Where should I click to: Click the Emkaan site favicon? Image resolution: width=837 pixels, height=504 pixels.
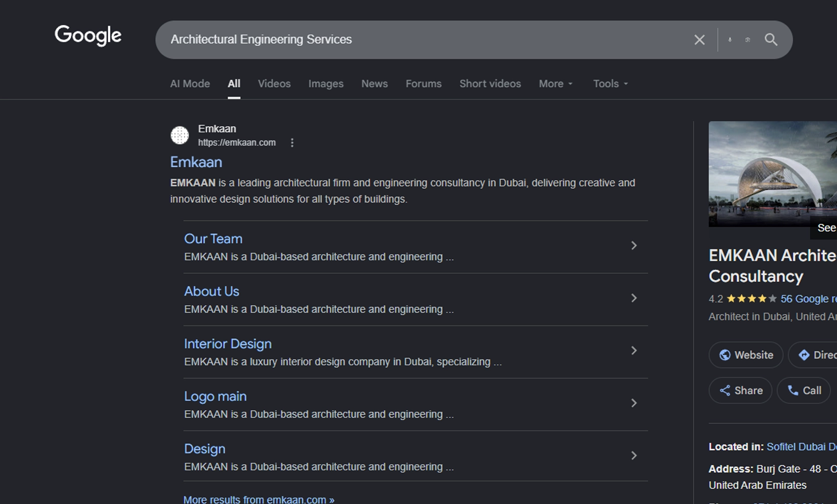[x=180, y=135]
